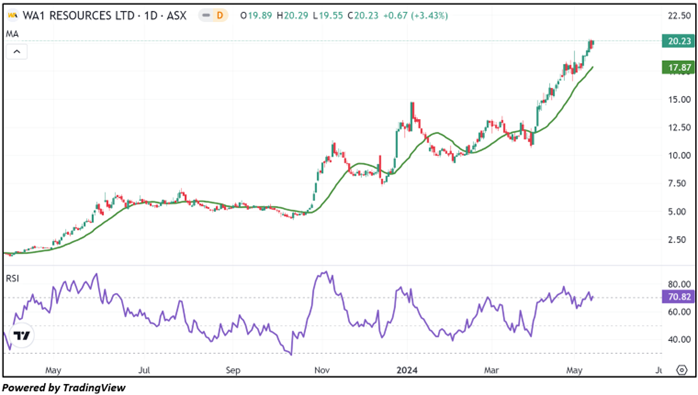
Task: Click the change value +0.67 (+3.43%)
Action: [415, 16]
